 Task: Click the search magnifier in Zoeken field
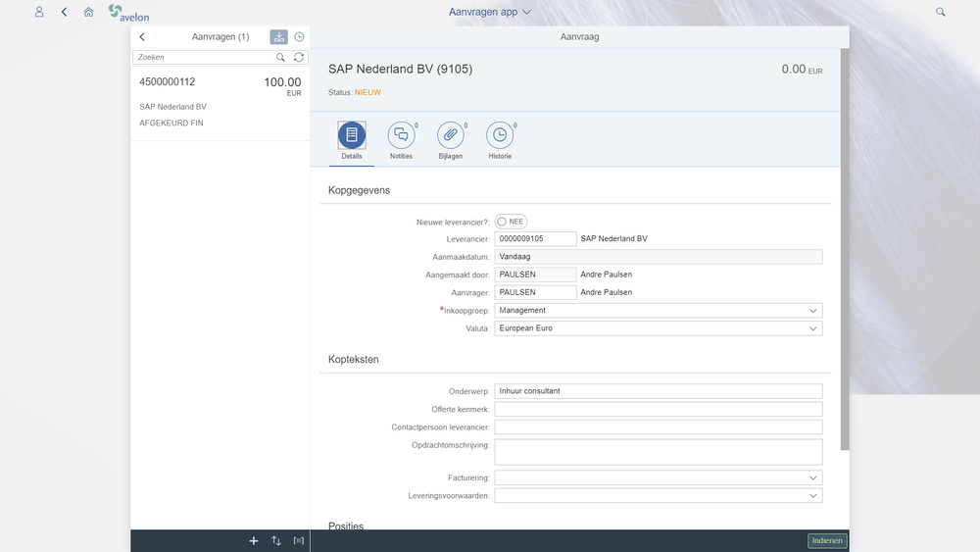coord(280,57)
